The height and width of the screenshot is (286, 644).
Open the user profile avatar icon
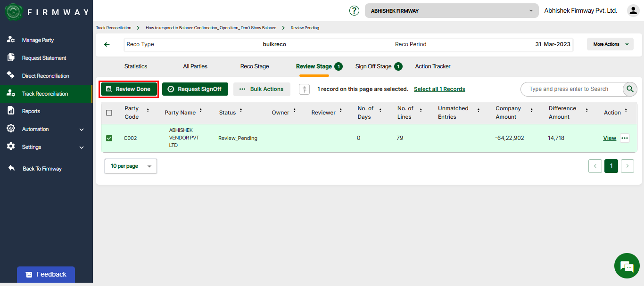click(632, 10)
